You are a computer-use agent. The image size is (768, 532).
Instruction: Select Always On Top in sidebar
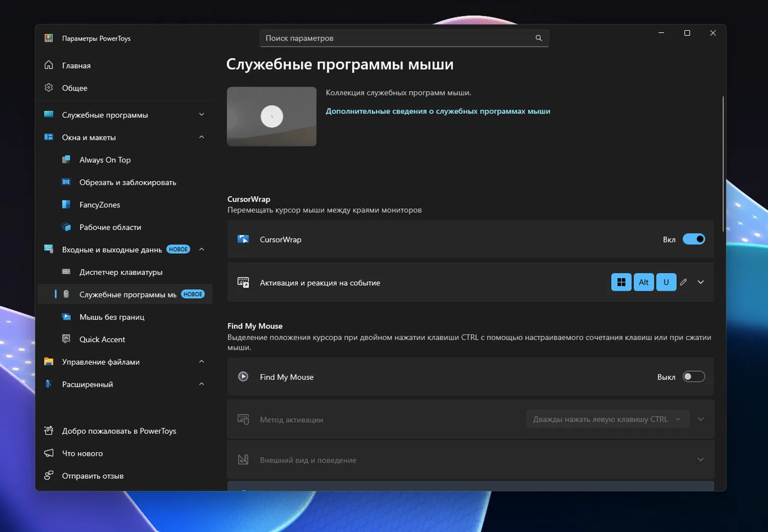pos(125,160)
